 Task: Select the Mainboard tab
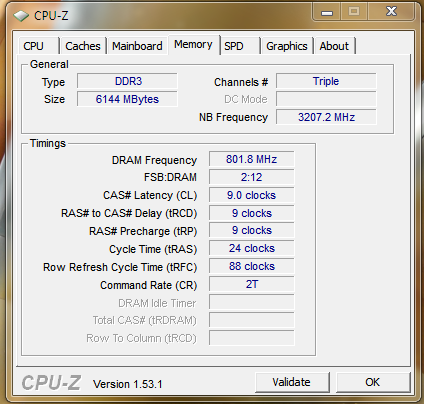[137, 46]
